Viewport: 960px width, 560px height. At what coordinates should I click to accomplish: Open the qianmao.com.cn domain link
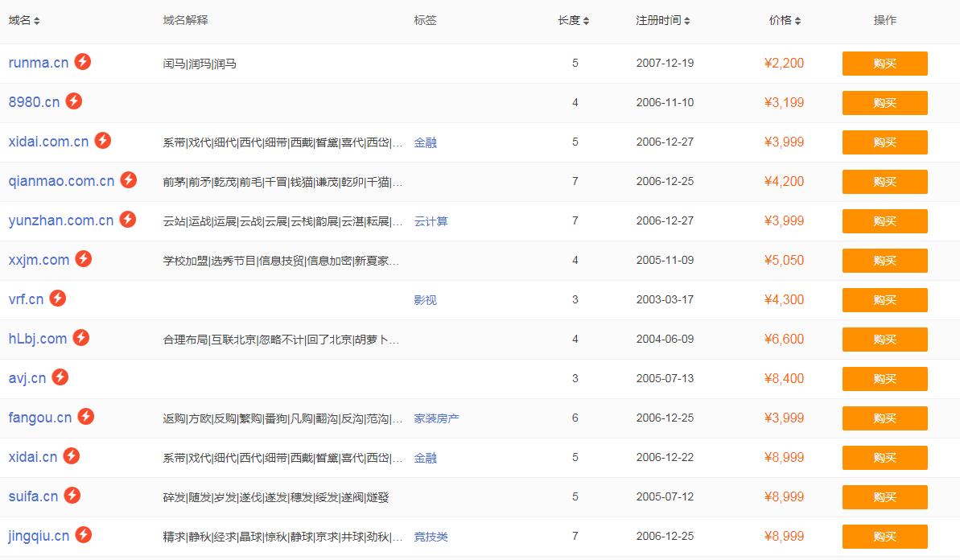(61, 181)
